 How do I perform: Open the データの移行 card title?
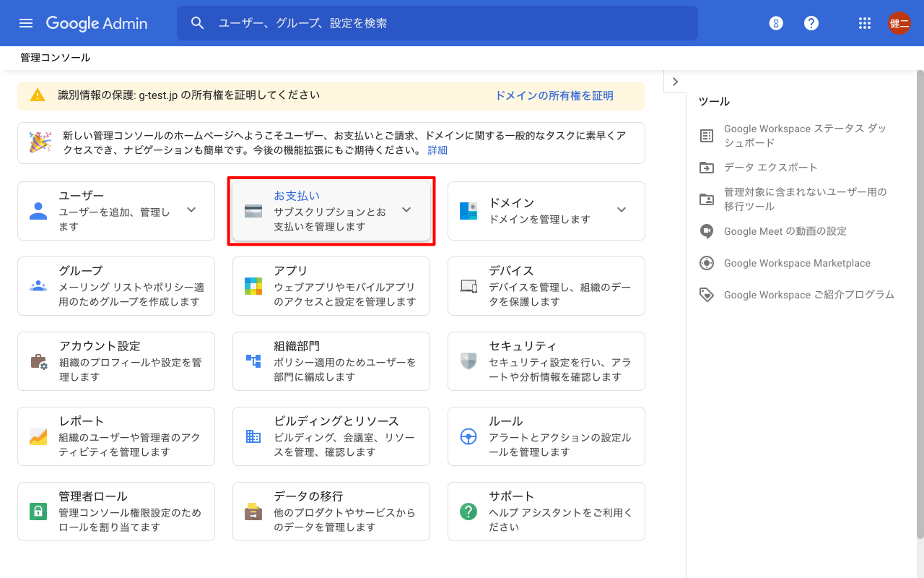pos(308,496)
